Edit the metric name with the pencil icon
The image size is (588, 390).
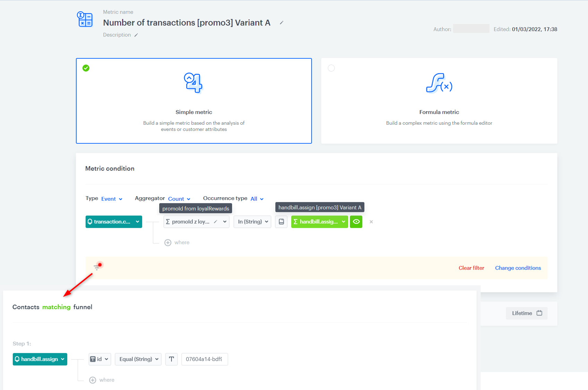point(281,22)
